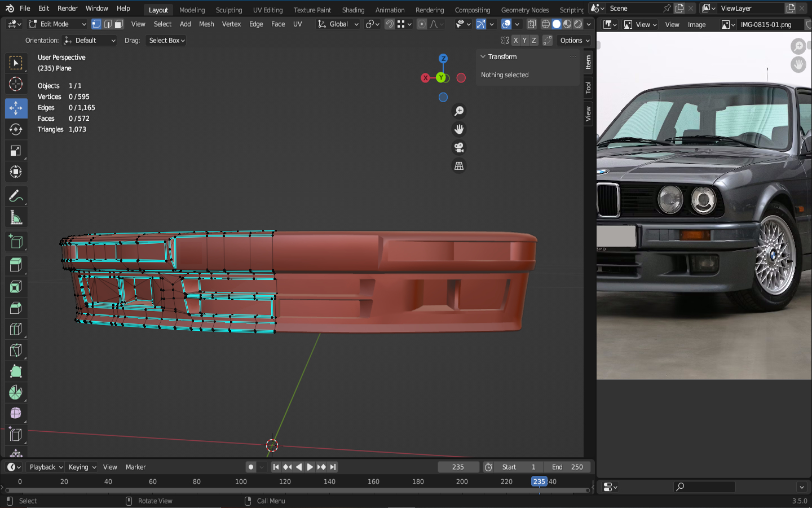
Task: Toggle X-ray view
Action: (x=531, y=24)
